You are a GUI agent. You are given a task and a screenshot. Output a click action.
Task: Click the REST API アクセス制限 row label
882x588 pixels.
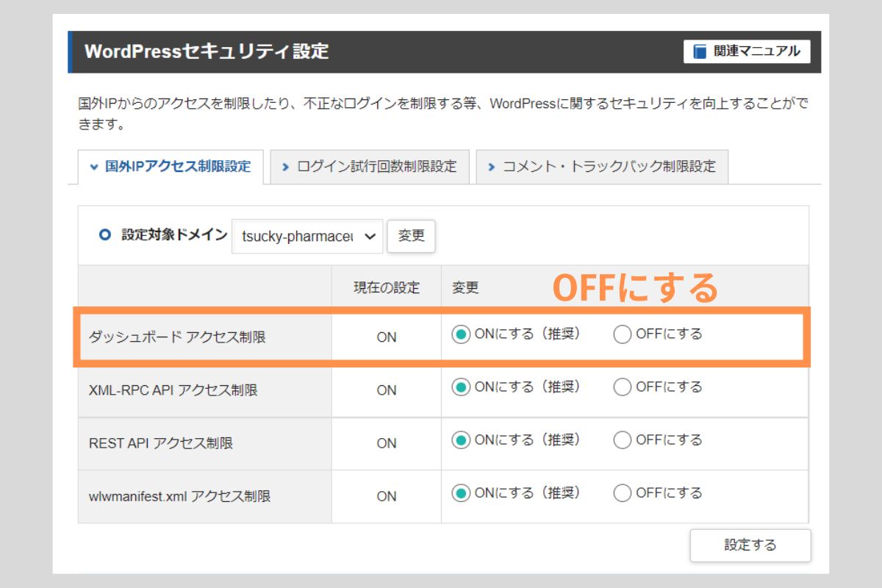click(161, 443)
